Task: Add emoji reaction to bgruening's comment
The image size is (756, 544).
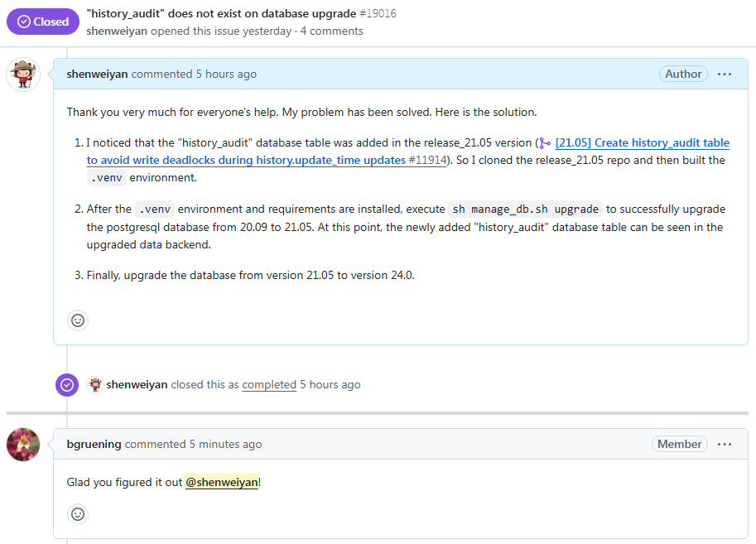Action: click(78, 514)
